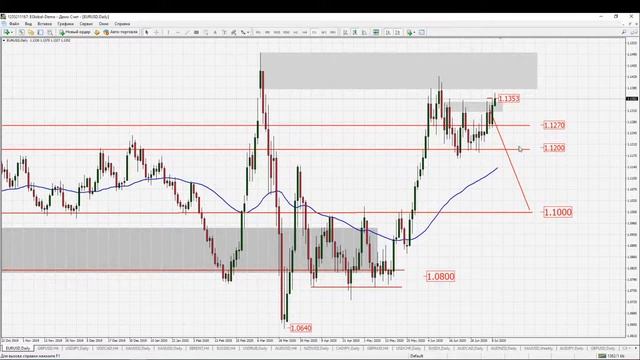Screen dimensions: 640x360
Task: Click the 1.1353 price label
Action: 509,99
